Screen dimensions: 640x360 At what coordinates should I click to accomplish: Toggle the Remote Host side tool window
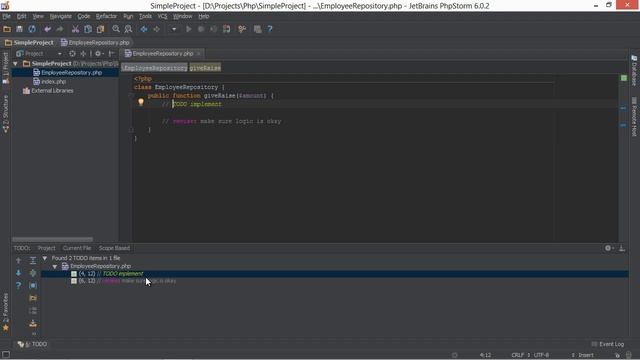[x=634, y=117]
